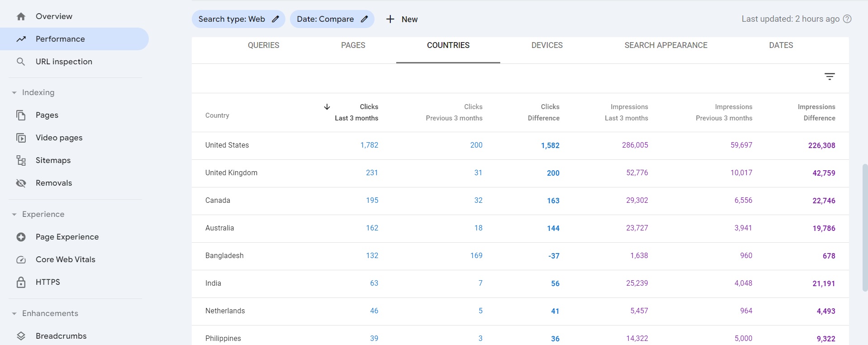
Task: Click the 1,782 clicks value
Action: [x=369, y=145]
